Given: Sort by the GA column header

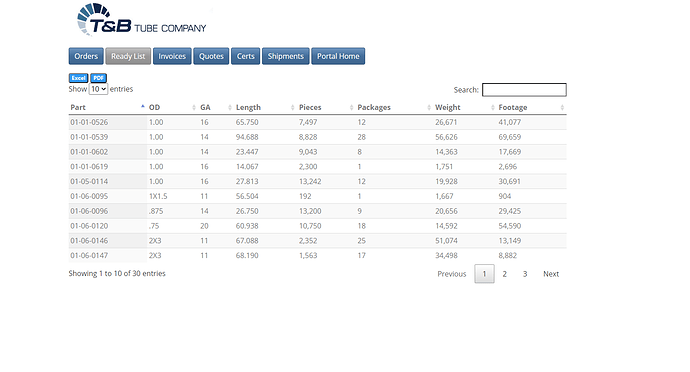Looking at the screenshot, I should click(216, 107).
